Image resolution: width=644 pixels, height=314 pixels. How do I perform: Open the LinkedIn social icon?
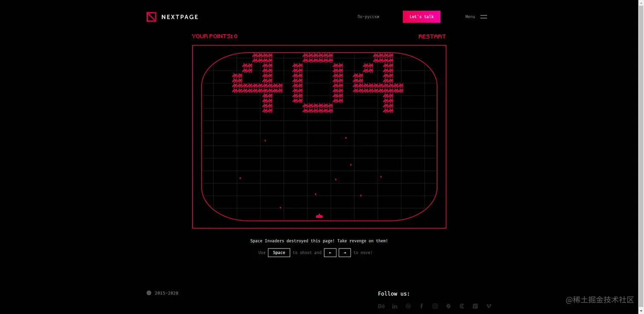[x=395, y=306]
